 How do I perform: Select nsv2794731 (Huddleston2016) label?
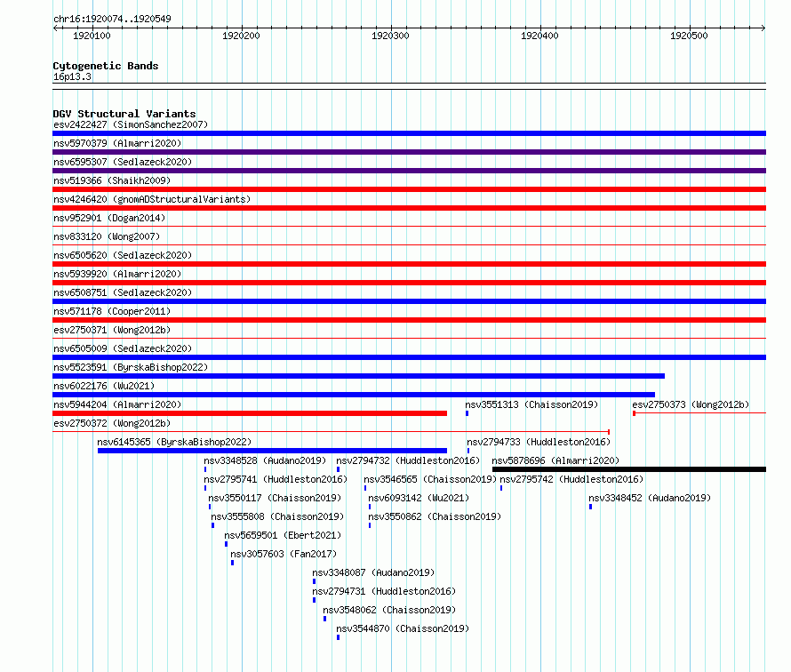click(x=384, y=591)
